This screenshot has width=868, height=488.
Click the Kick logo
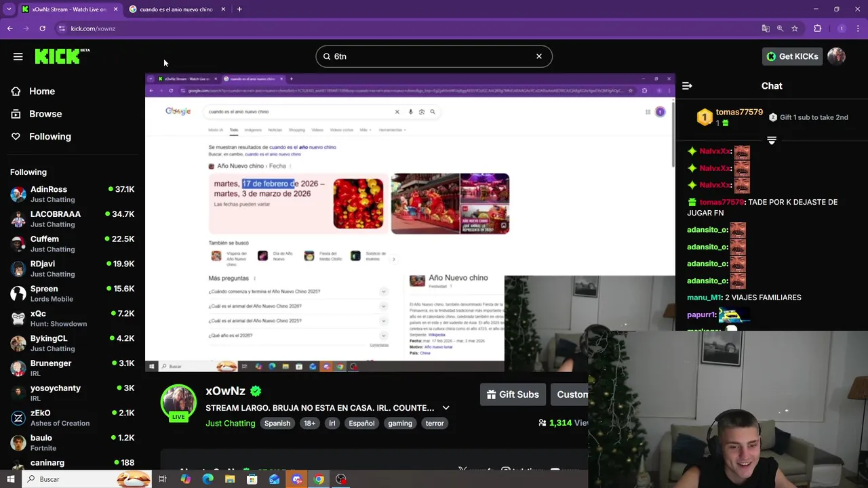click(62, 56)
